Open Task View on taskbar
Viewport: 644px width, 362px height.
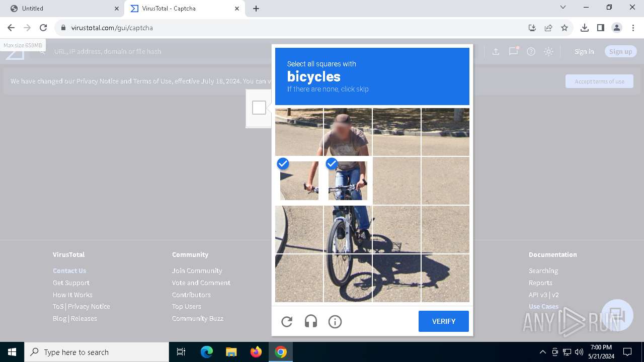click(181, 352)
